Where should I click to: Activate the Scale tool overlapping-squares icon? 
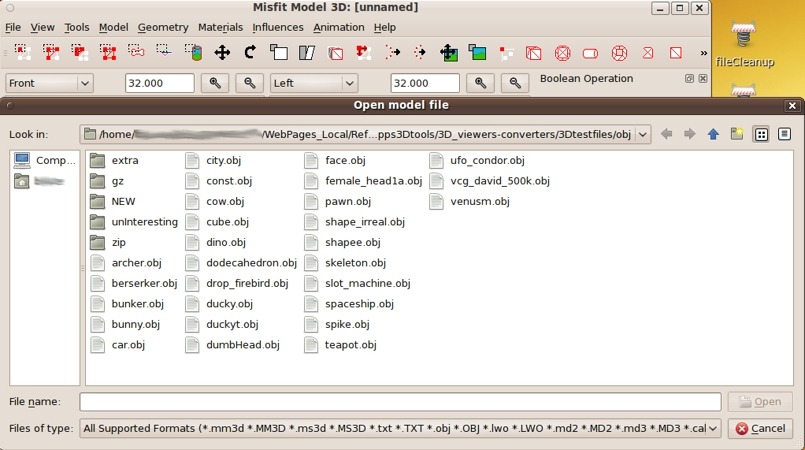[279, 52]
